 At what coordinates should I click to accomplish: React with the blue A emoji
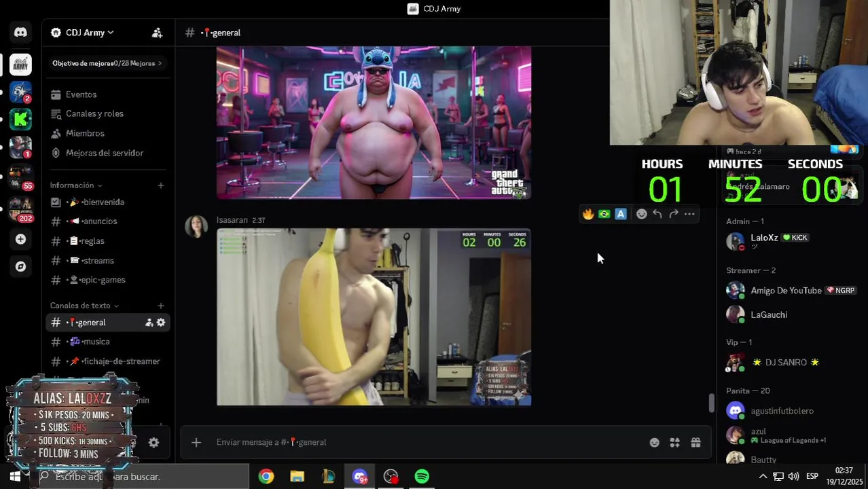(x=621, y=214)
